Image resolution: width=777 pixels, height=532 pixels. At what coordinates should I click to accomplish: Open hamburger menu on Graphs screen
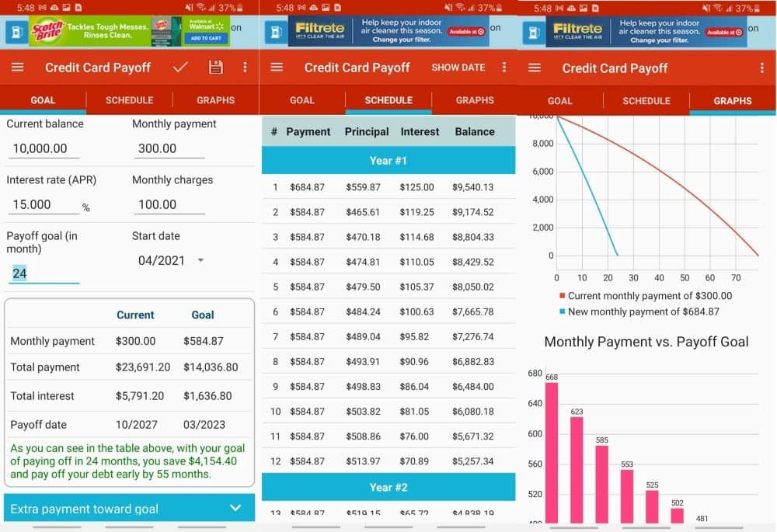tap(535, 68)
